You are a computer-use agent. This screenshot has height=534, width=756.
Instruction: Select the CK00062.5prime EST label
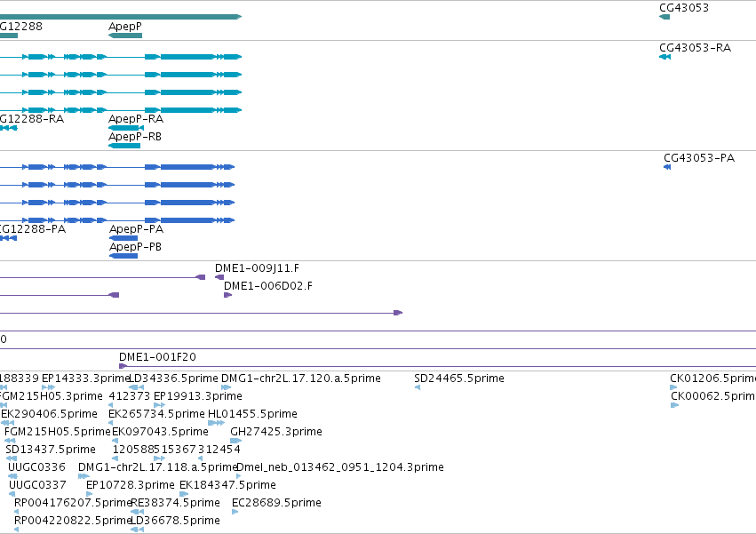(x=713, y=396)
